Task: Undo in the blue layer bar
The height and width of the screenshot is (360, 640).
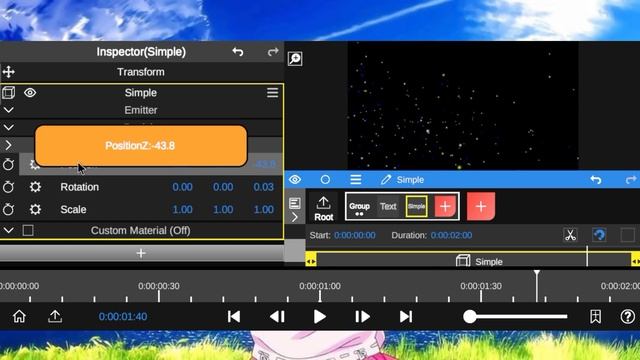Action: coord(596,180)
